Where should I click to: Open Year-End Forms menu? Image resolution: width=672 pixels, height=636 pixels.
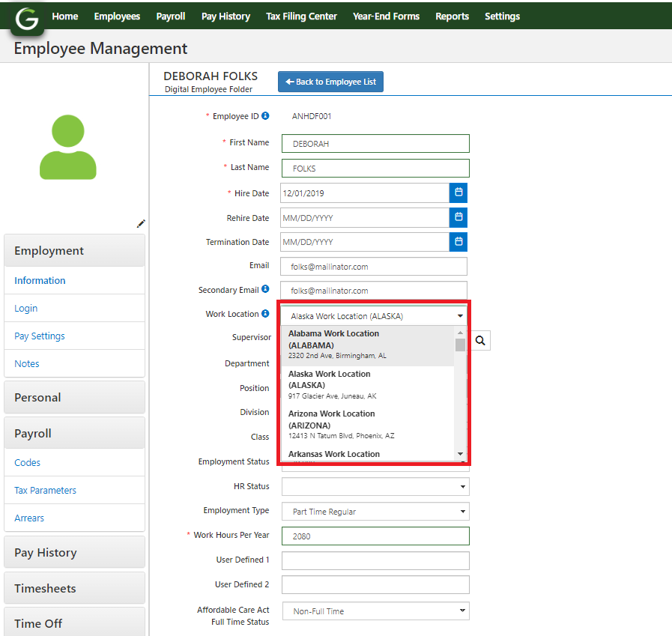coord(386,16)
